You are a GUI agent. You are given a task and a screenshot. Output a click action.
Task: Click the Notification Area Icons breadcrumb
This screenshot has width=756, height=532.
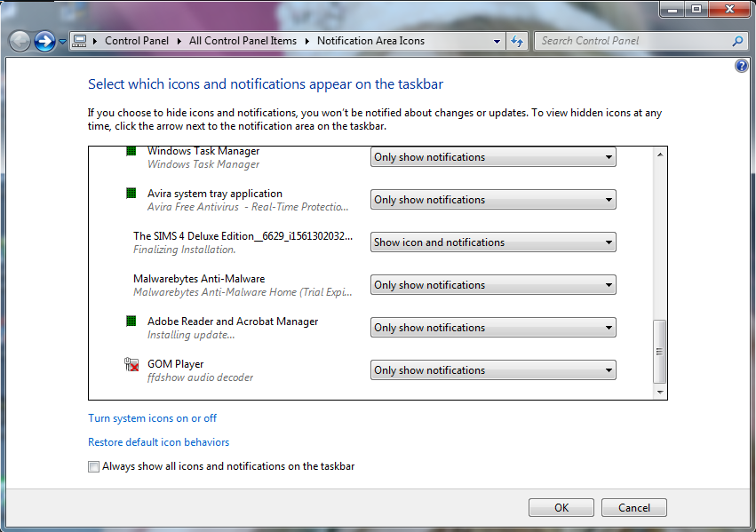pyautogui.click(x=370, y=41)
